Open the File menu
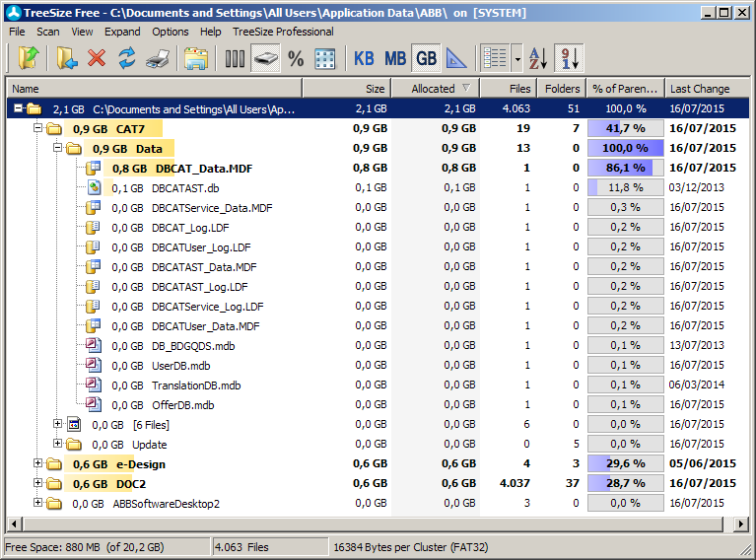Image resolution: width=756 pixels, height=560 pixels. click(17, 32)
